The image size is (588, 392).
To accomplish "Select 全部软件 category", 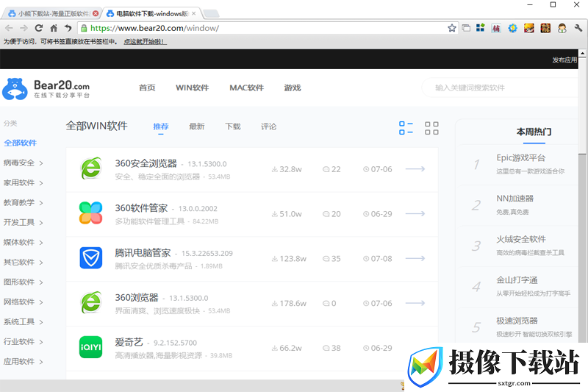I will tap(21, 143).
